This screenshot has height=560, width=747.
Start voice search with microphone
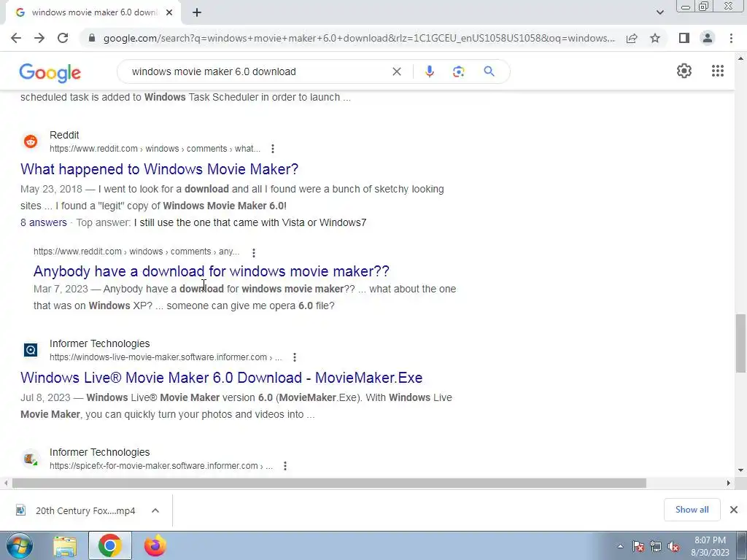[429, 71]
